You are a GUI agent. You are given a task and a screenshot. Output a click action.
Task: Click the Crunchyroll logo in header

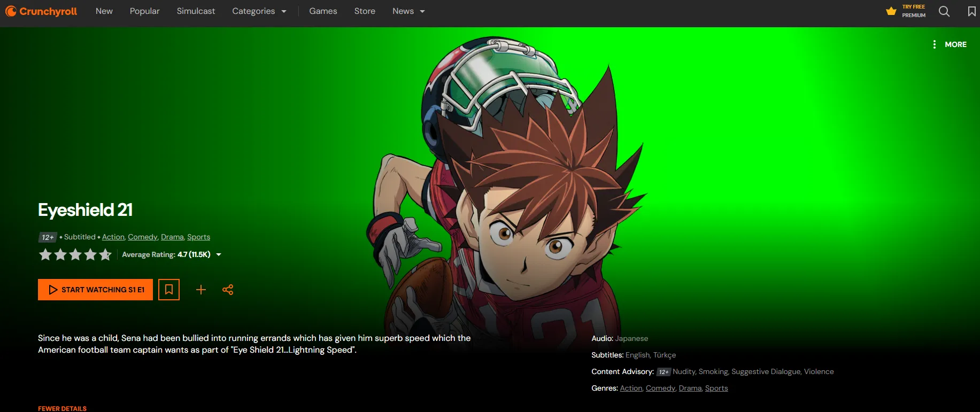(x=41, y=11)
